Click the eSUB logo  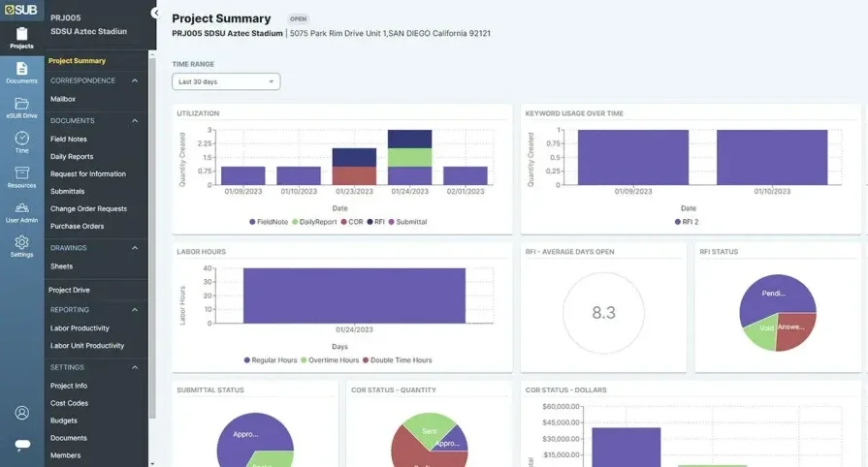click(21, 10)
